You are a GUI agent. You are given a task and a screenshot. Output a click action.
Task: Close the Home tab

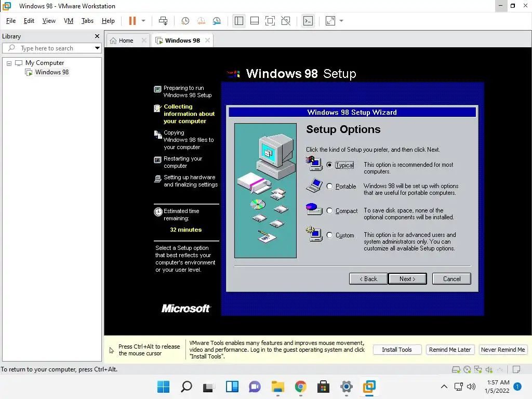pos(144,41)
